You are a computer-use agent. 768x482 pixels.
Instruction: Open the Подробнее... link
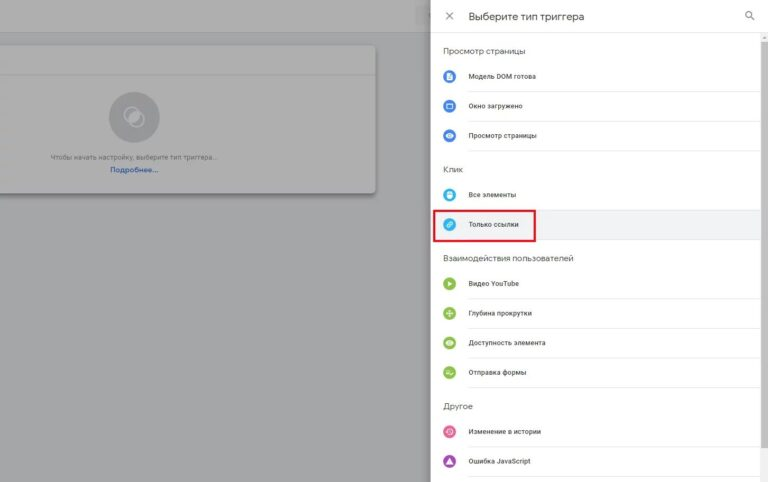click(134, 170)
